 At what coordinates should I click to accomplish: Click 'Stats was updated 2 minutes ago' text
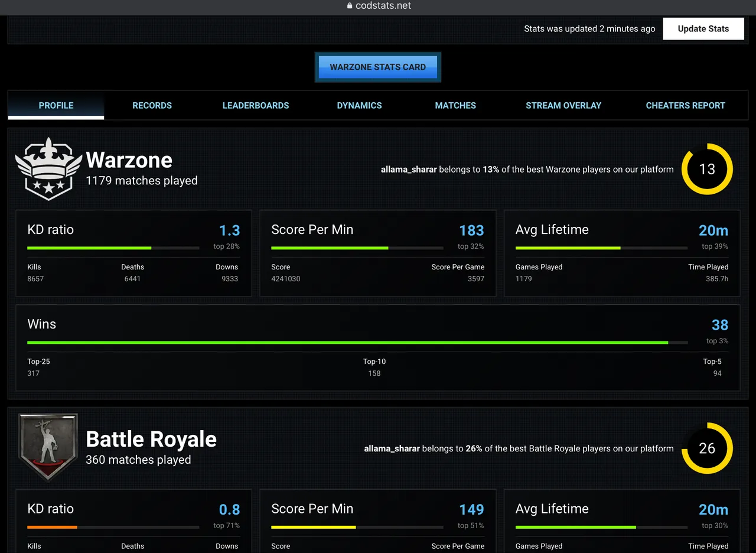point(589,28)
